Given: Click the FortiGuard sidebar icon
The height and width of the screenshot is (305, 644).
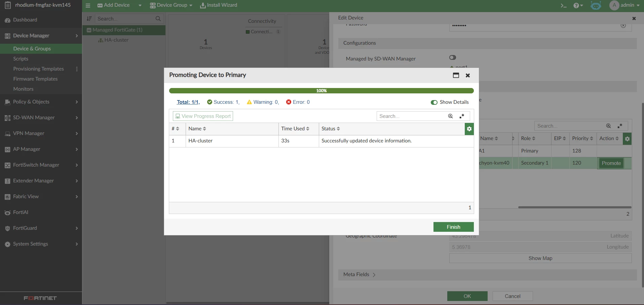Looking at the screenshot, I should [x=7, y=228].
